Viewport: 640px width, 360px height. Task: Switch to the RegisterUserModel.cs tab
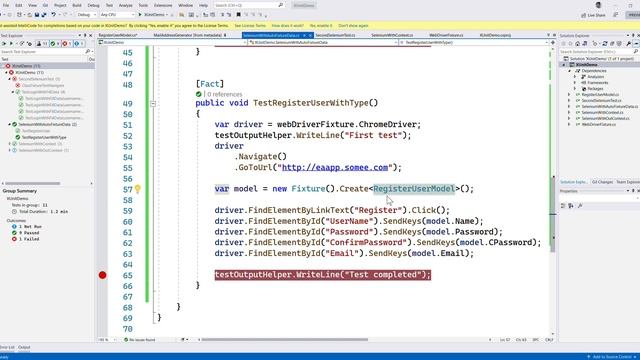point(118,36)
